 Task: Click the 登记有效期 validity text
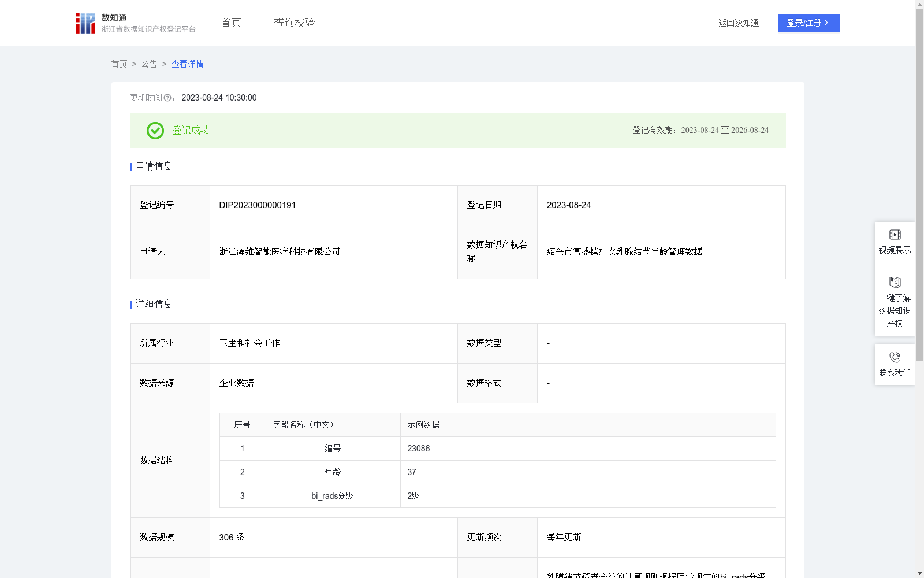pos(701,131)
